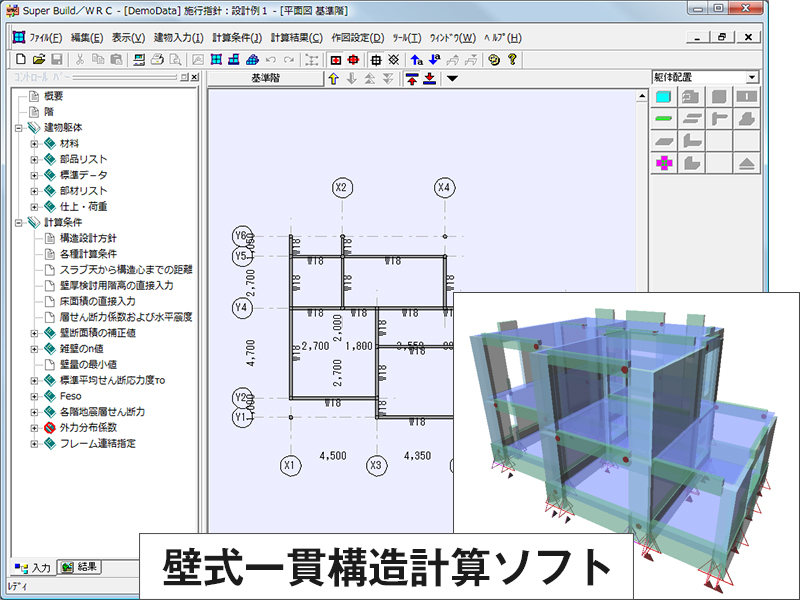Switch to the 結果 tab
Screen dimensions: 800x600
tap(78, 568)
